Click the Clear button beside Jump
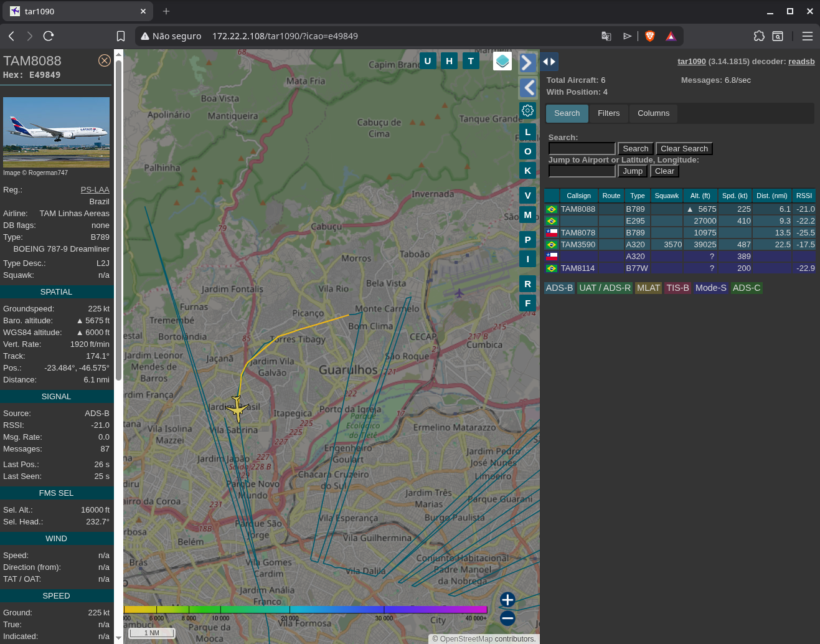The width and height of the screenshot is (820, 644). click(664, 171)
